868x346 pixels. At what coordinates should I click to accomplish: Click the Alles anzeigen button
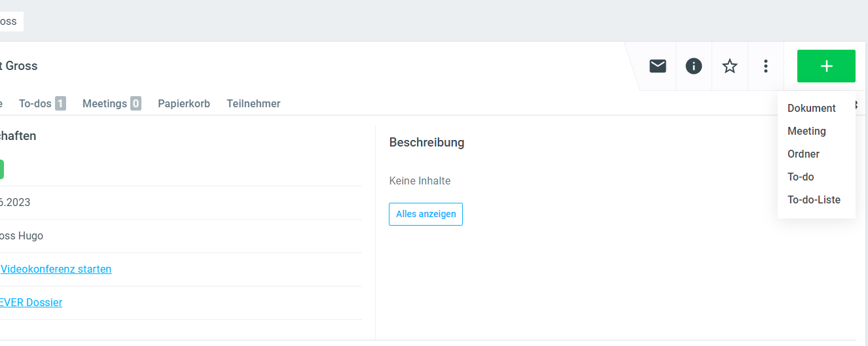425,214
